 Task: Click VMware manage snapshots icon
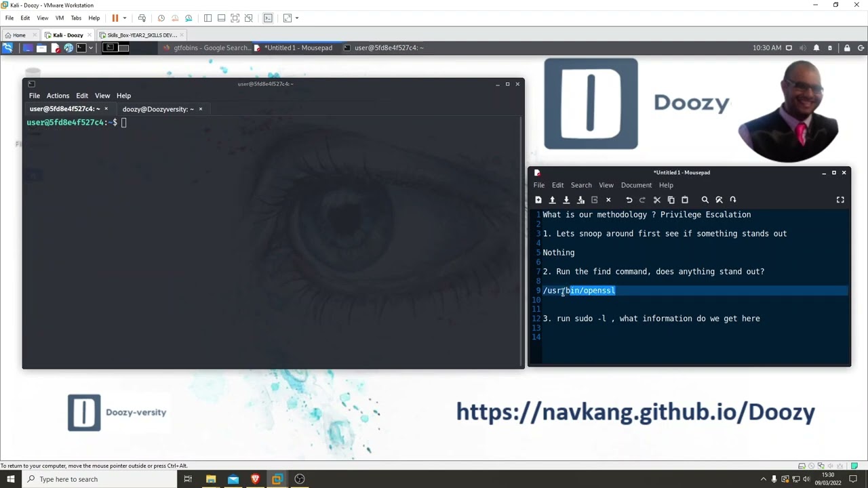coord(189,18)
